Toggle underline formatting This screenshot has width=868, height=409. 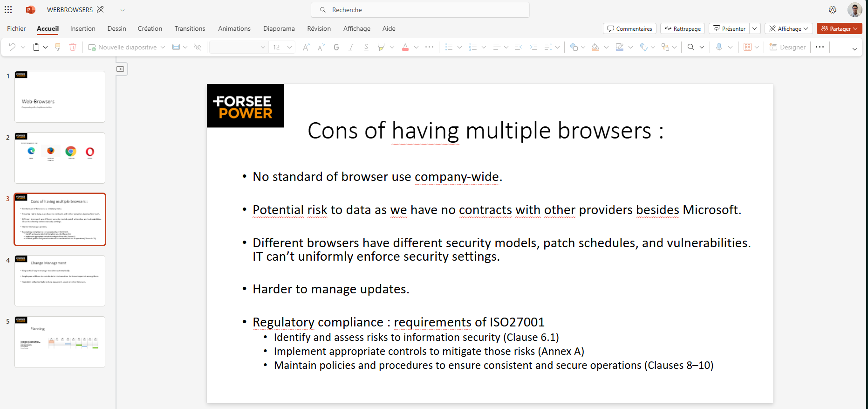click(366, 47)
